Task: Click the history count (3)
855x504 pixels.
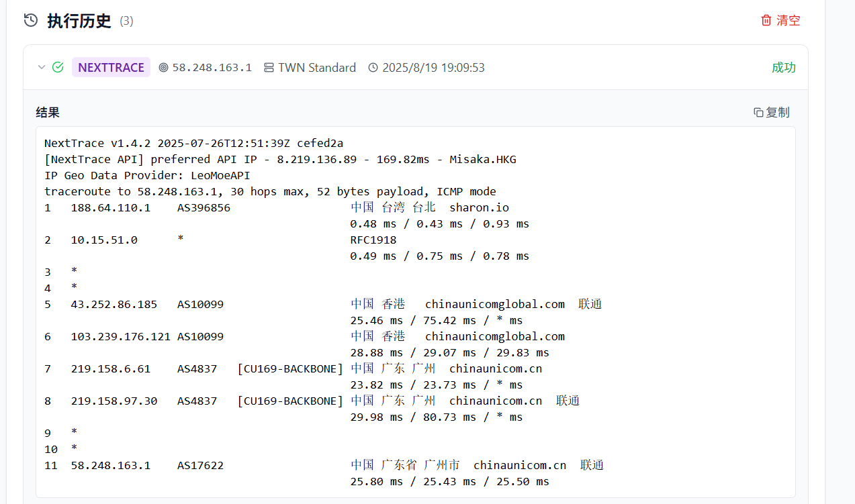Action: 126,21
